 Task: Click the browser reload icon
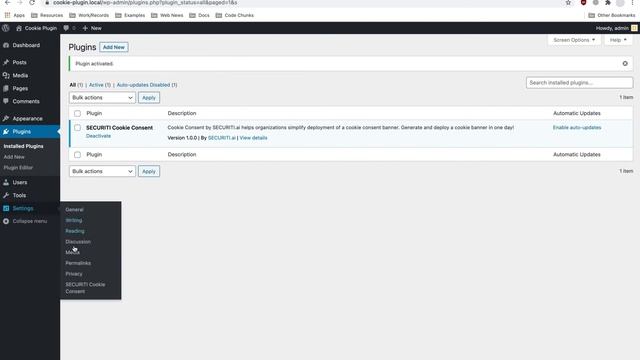pyautogui.click(x=32, y=2)
